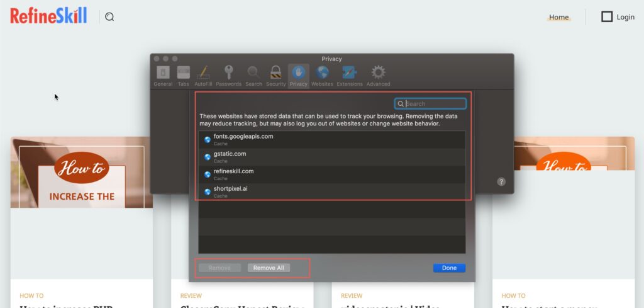Switch to Extensions preferences
The width and height of the screenshot is (644, 308).
(x=350, y=76)
